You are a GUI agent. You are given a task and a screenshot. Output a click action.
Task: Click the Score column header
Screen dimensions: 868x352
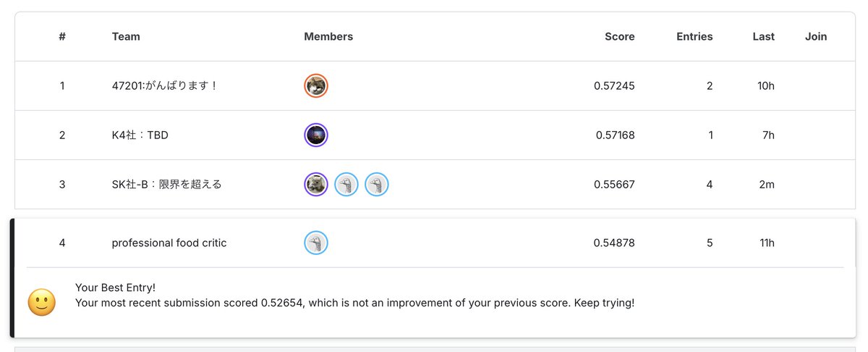tap(620, 37)
